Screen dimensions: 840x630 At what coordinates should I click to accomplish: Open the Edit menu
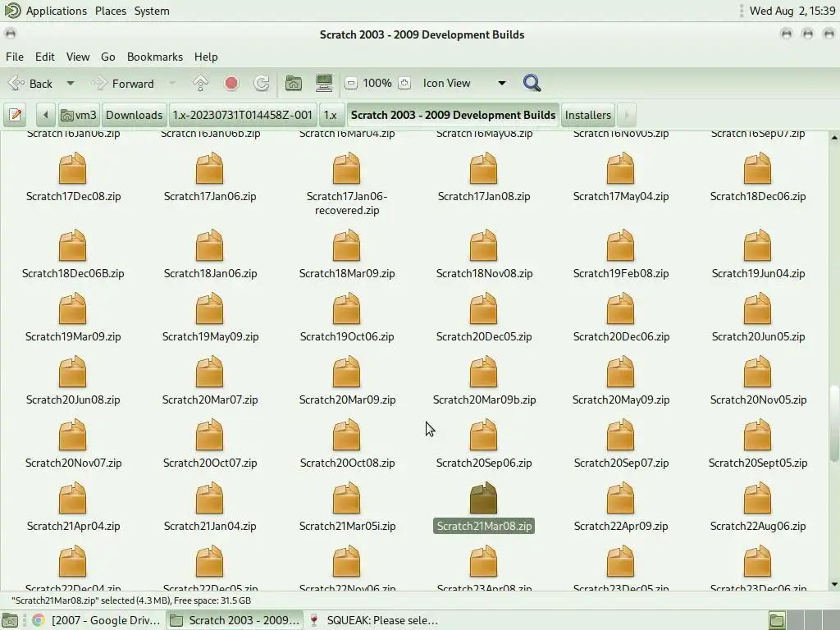point(44,57)
